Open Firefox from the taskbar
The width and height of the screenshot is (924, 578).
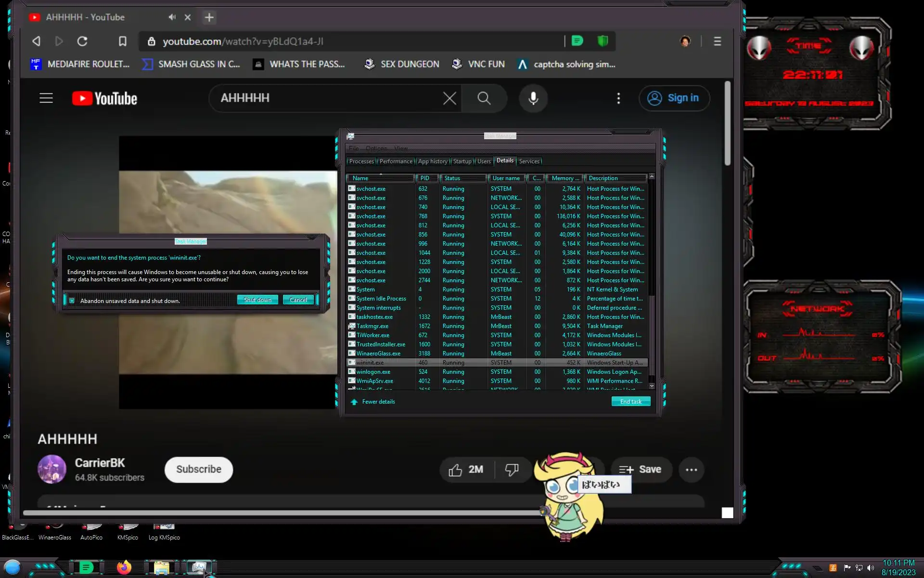point(124,567)
